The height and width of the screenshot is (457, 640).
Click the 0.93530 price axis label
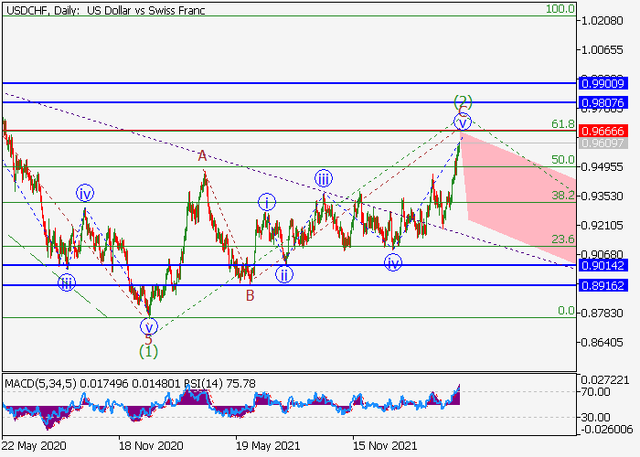[602, 196]
